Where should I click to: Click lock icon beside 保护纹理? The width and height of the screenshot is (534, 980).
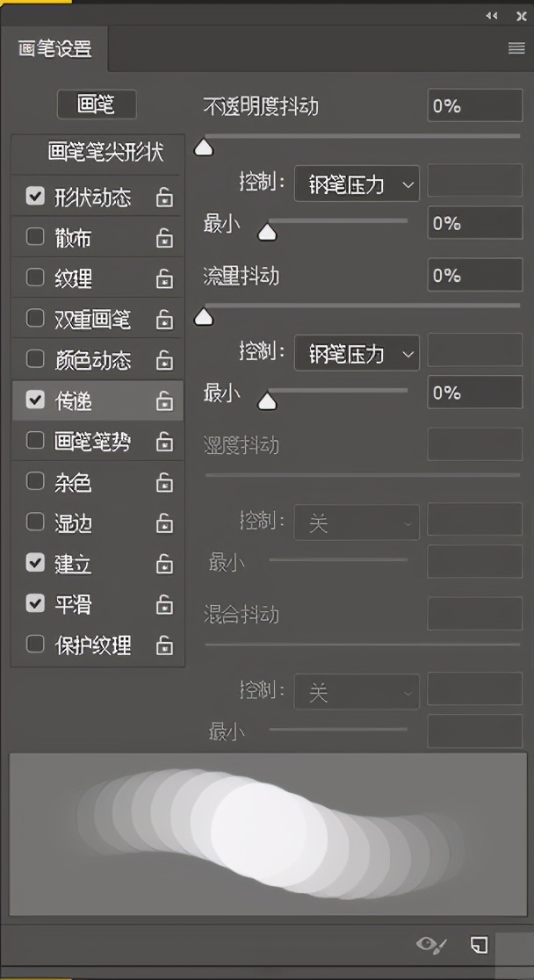click(164, 645)
